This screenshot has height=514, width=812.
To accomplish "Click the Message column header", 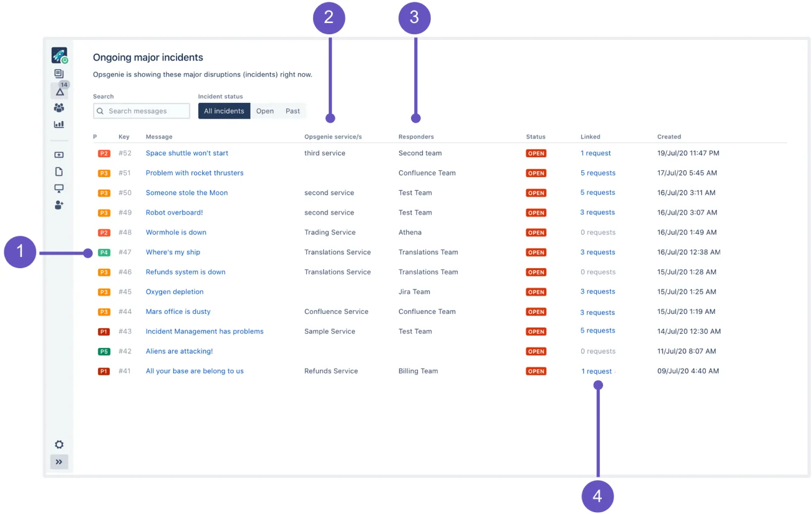I will point(159,137).
